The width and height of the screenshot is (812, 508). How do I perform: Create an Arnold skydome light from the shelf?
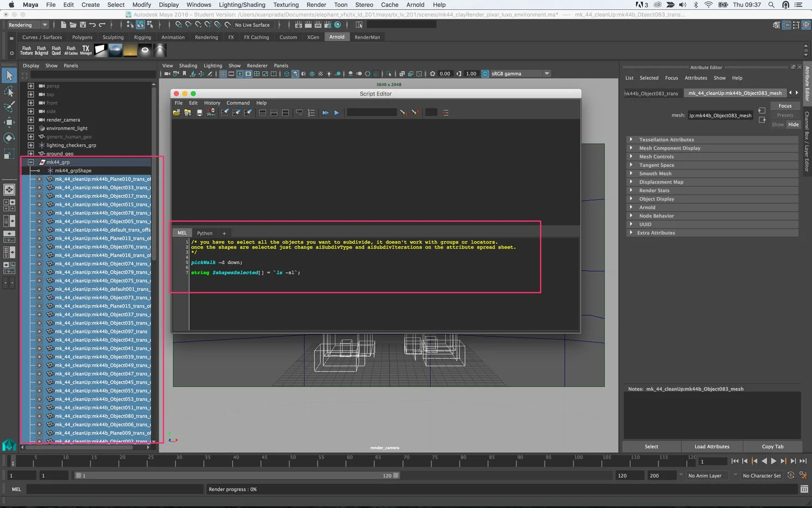pos(115,50)
